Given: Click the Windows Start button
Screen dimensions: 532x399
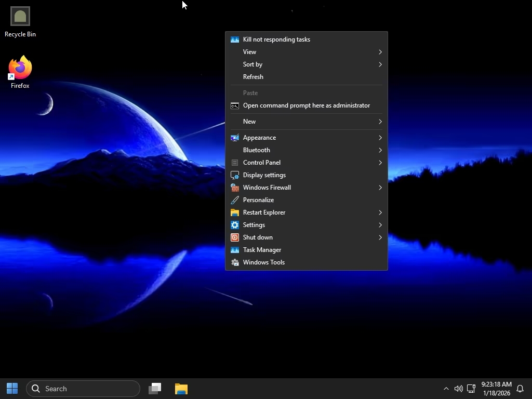Looking at the screenshot, I should 12,389.
